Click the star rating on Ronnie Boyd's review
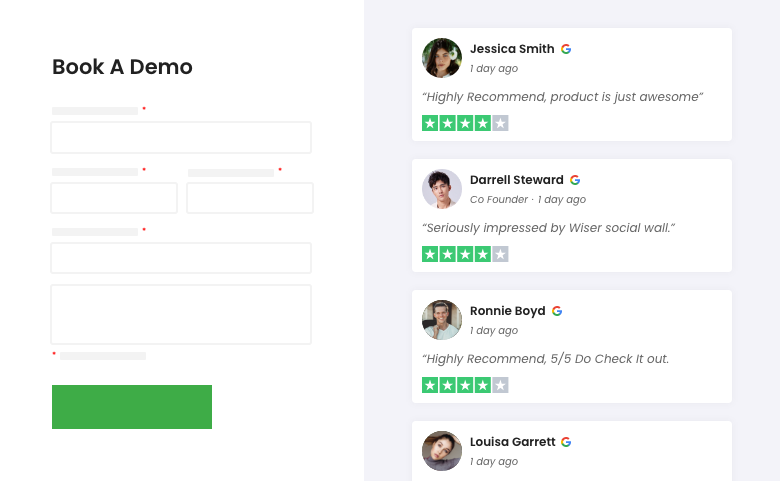Screen dimensions: 780x481 pyautogui.click(x=465, y=385)
